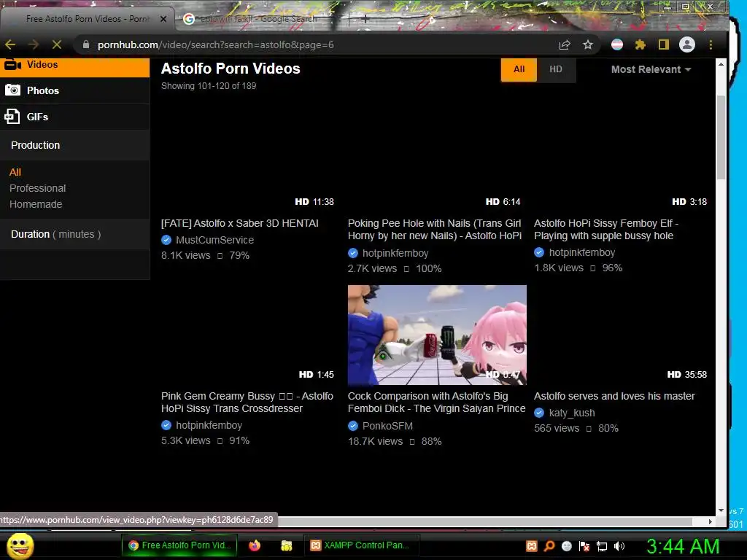Choose the Professional production filter
This screenshot has width=747, height=560.
tap(38, 188)
